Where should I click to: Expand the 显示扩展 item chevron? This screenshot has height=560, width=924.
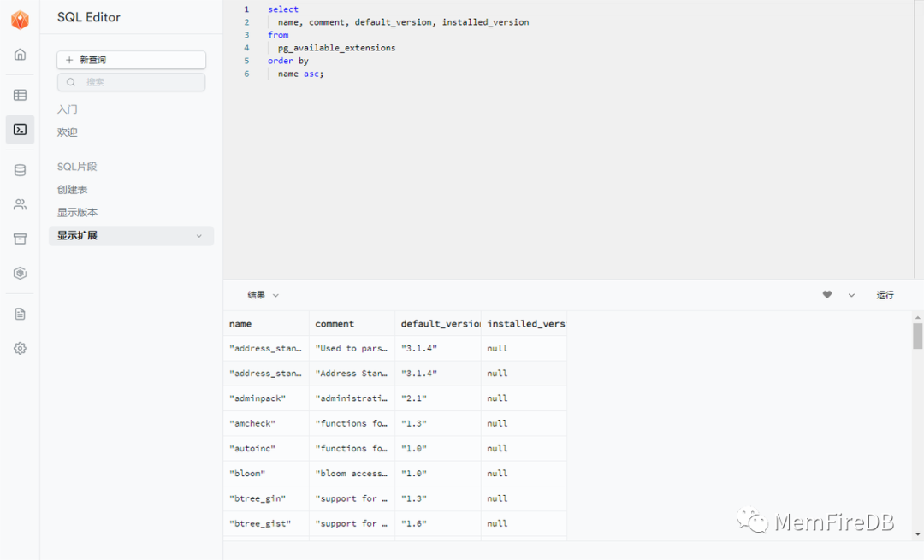[199, 236]
